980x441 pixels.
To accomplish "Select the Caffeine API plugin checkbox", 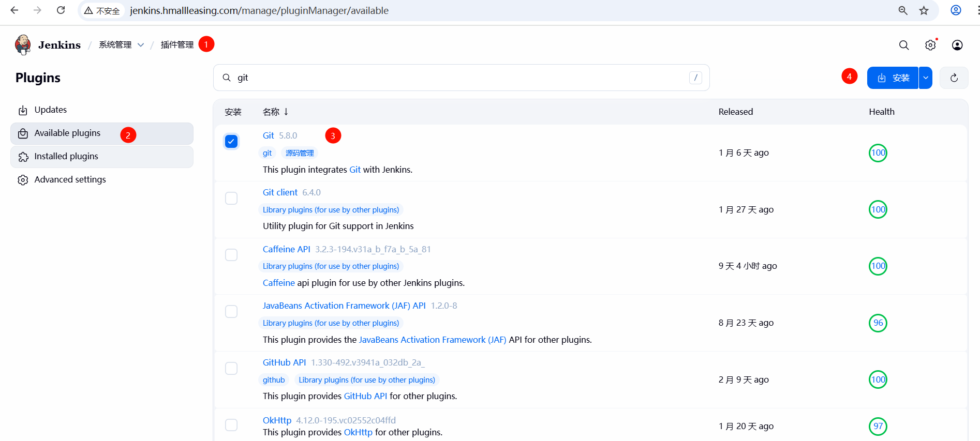I will point(231,255).
